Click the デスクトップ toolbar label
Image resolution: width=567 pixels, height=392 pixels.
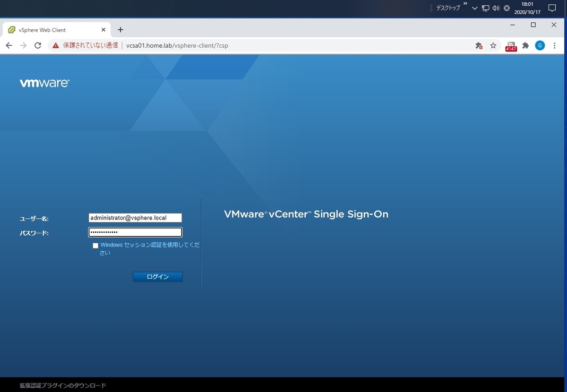click(x=448, y=8)
